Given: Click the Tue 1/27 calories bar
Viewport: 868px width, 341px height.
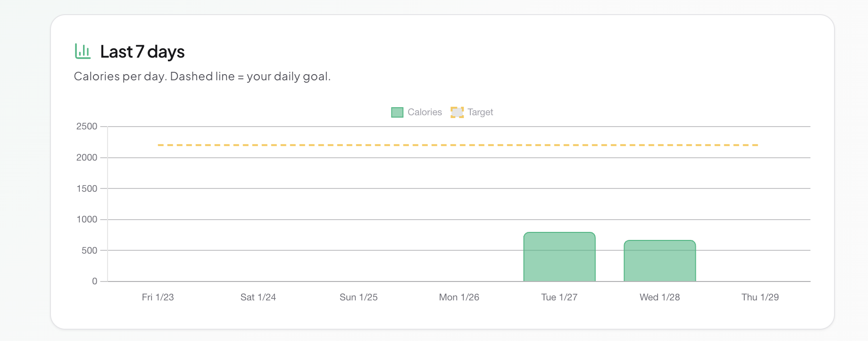Looking at the screenshot, I should pyautogui.click(x=559, y=257).
